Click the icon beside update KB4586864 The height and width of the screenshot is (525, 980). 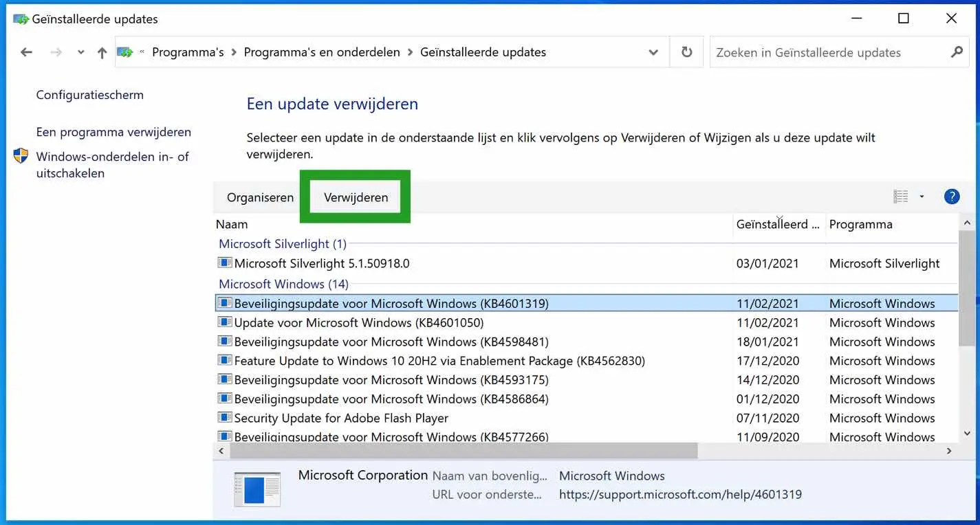tap(224, 399)
